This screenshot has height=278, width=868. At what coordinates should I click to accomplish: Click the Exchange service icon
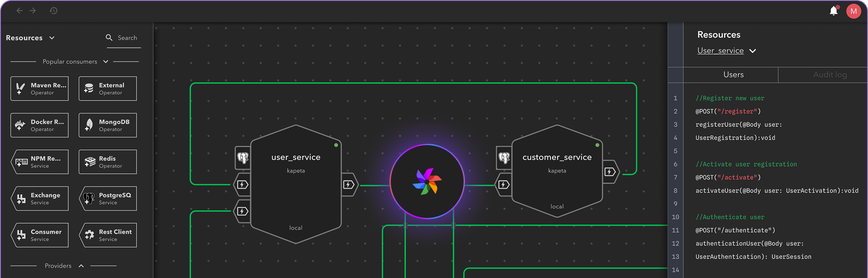21,198
